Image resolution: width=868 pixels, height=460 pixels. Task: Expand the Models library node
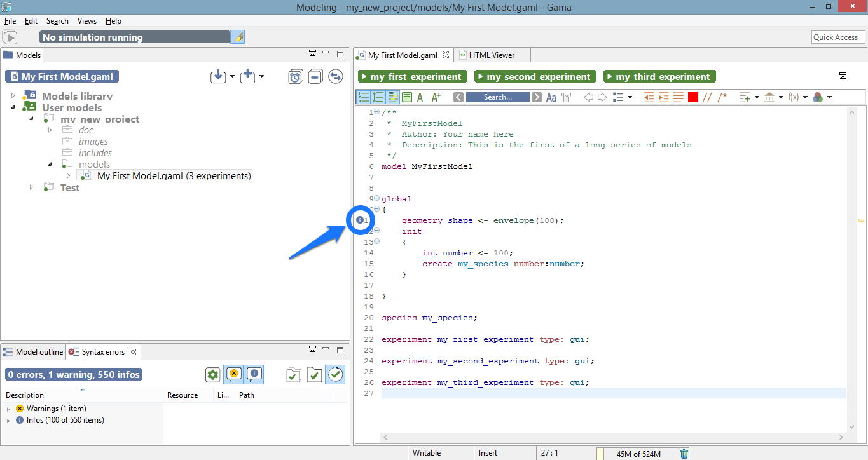[13, 96]
